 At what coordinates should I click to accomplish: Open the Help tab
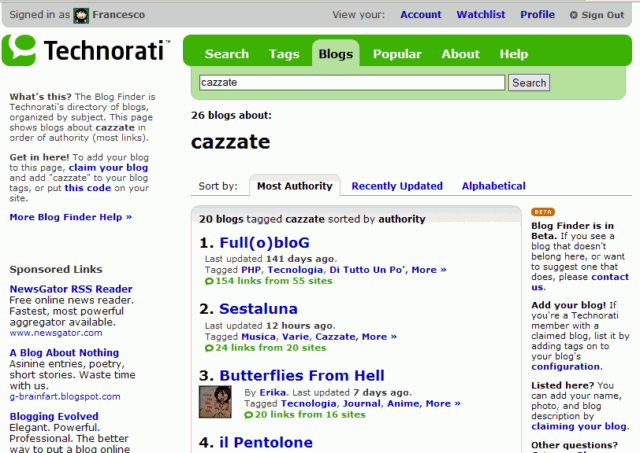click(513, 54)
